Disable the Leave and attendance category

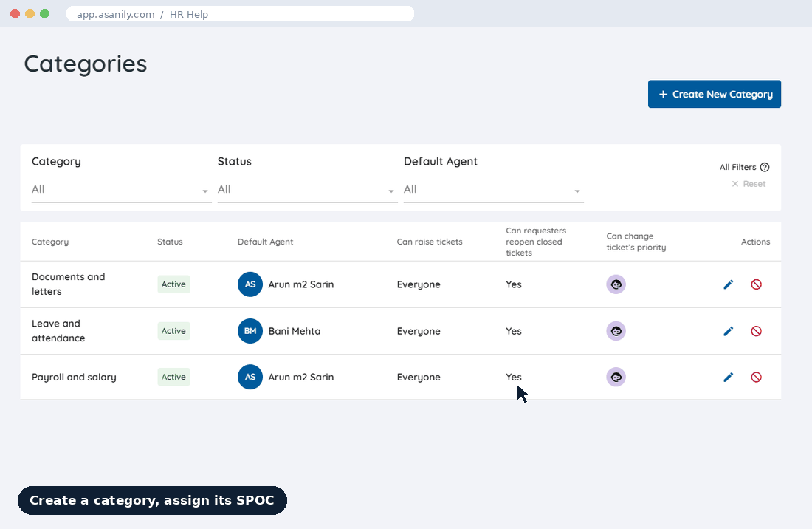[756, 331]
